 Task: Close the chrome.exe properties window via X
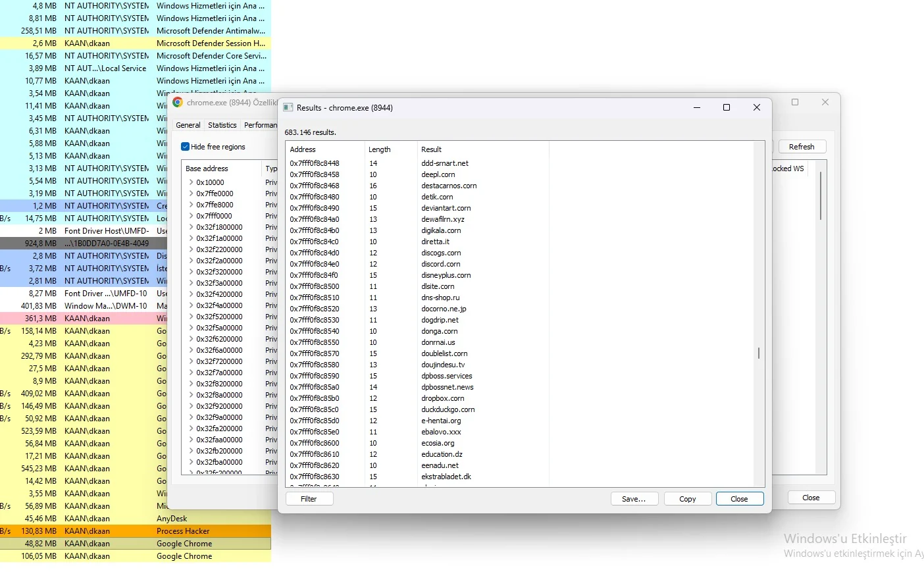coord(825,102)
